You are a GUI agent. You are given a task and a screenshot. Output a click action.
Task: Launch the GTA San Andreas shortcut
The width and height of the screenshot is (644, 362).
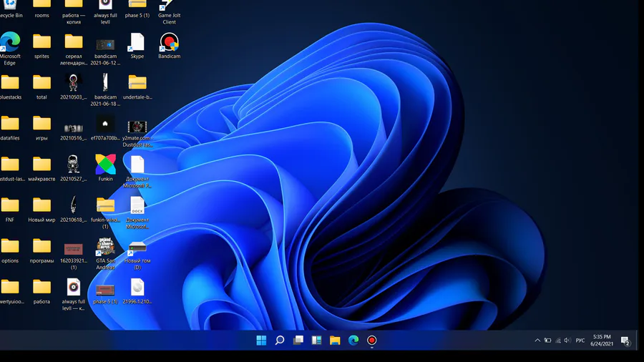coord(106,254)
